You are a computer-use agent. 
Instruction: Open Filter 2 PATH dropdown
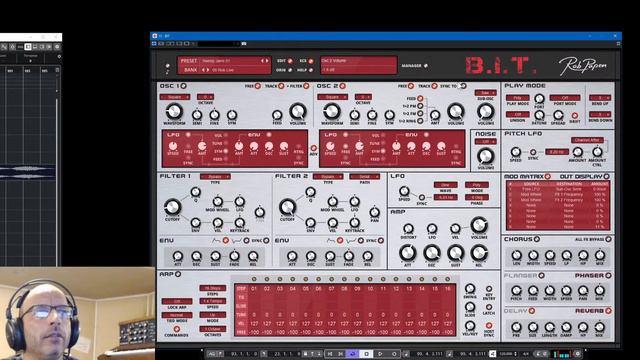pyautogui.click(x=364, y=177)
